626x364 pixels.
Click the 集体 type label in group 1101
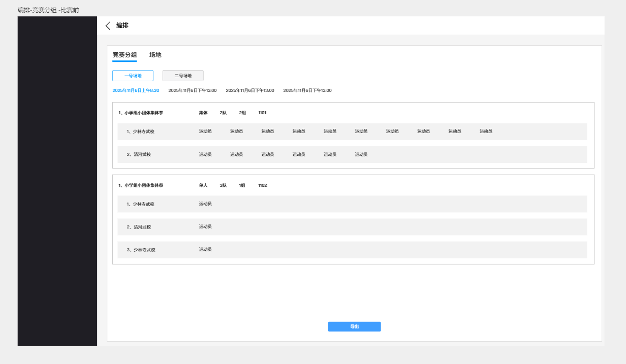[x=203, y=113]
